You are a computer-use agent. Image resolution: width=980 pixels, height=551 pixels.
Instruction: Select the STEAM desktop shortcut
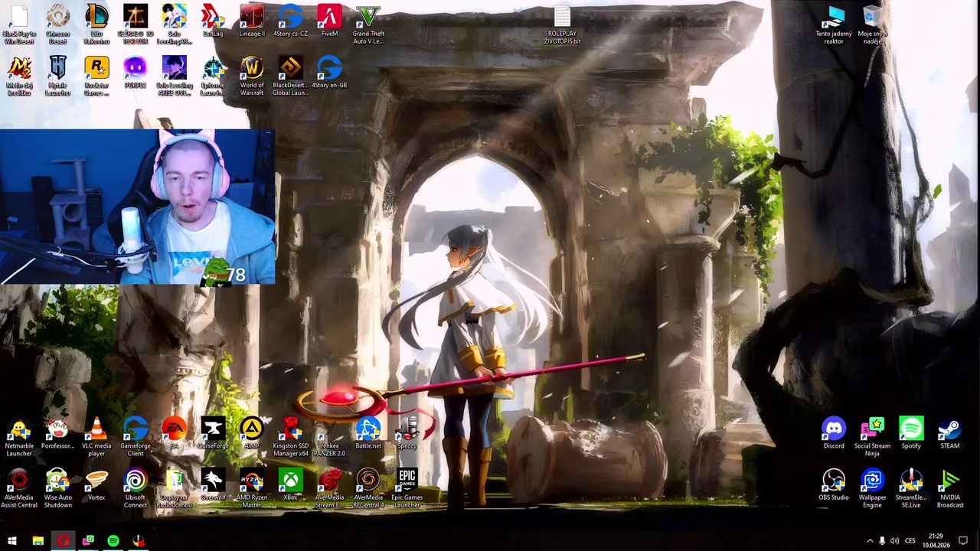click(x=950, y=434)
